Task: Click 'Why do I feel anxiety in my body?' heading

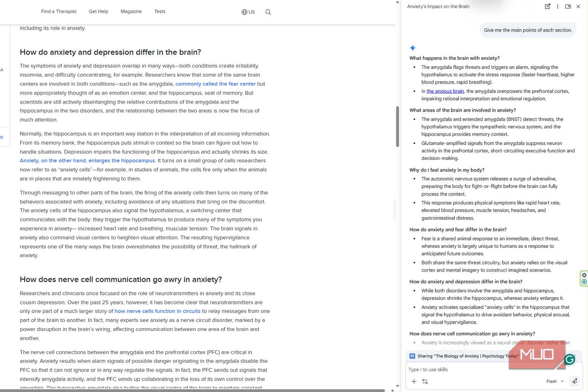Action: [447, 170]
